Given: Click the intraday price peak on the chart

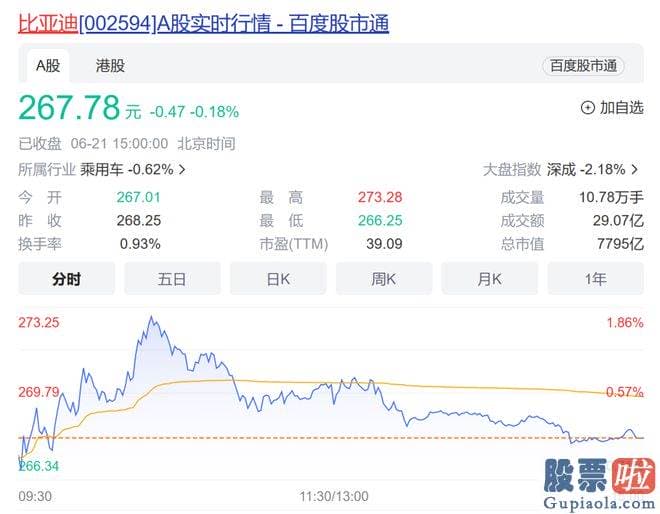Looking at the screenshot, I should pyautogui.click(x=152, y=317).
